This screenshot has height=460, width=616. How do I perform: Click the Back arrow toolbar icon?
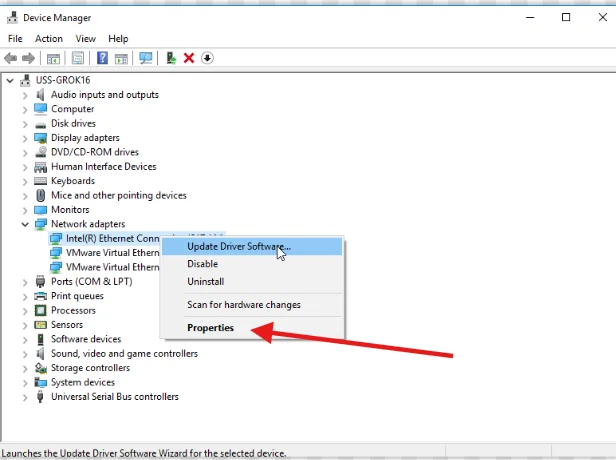pos(11,59)
